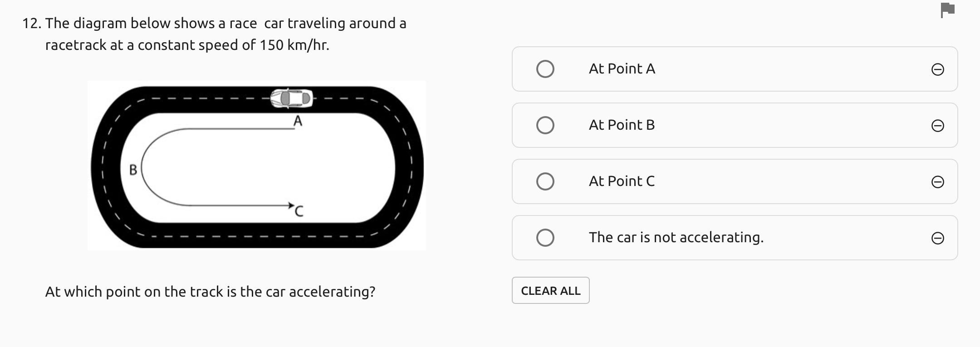This screenshot has width=980, height=347.
Task: Click the race car image on the track
Action: 291,98
